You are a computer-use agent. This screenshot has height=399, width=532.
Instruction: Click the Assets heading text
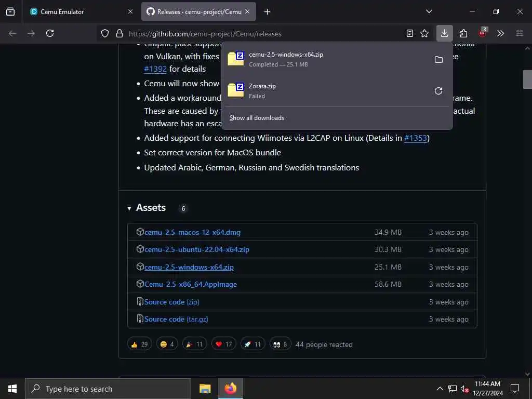click(151, 208)
